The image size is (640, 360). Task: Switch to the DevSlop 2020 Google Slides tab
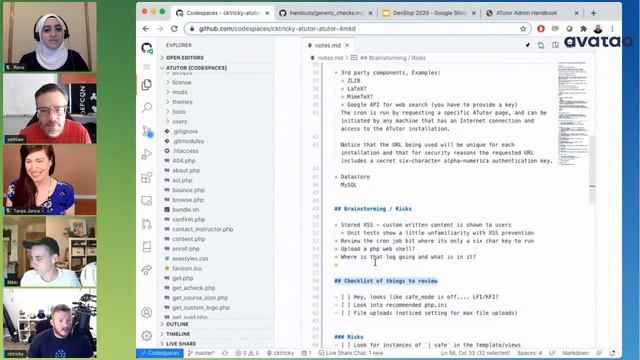point(429,13)
